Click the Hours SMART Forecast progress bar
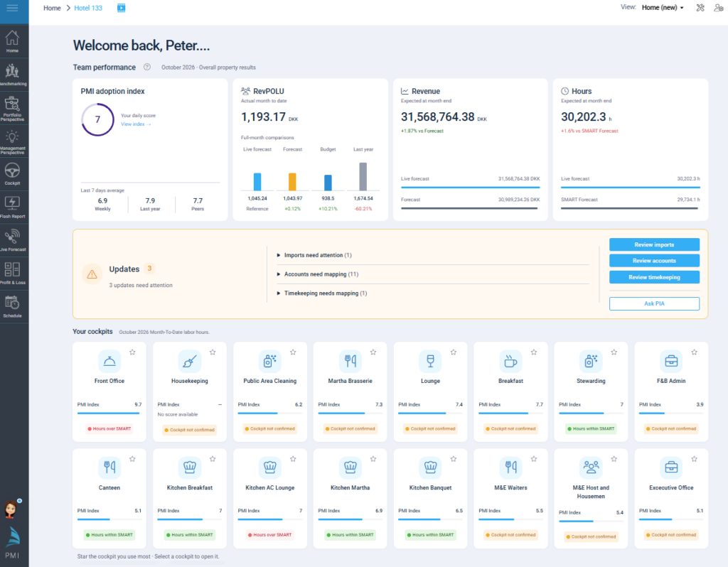Image resolution: width=728 pixels, height=567 pixels. (630, 208)
